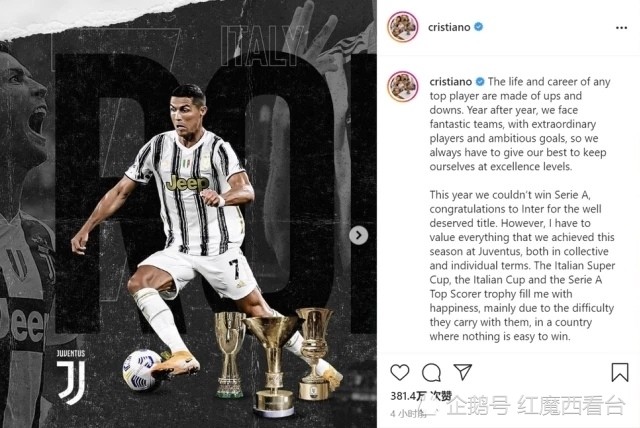The image size is (640, 428).
Task: Open comments via the speech bubble icon
Action: pyautogui.click(x=431, y=373)
